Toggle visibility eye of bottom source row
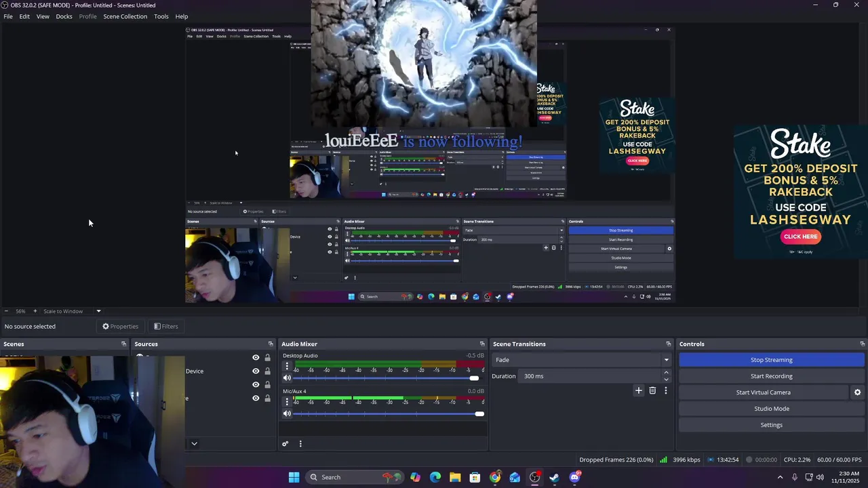Screen dimensions: 868x488 [256, 399]
